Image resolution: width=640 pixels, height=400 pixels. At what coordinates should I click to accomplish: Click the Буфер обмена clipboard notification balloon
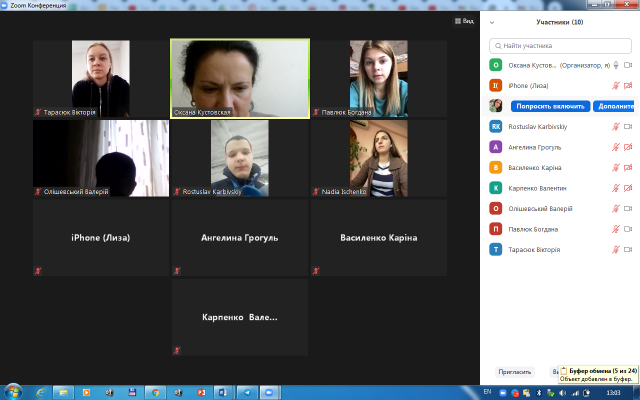pyautogui.click(x=598, y=374)
